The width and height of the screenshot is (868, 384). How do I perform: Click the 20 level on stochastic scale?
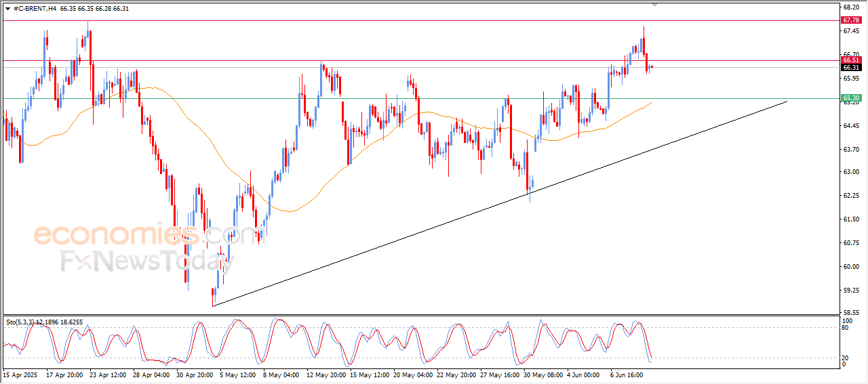846,358
